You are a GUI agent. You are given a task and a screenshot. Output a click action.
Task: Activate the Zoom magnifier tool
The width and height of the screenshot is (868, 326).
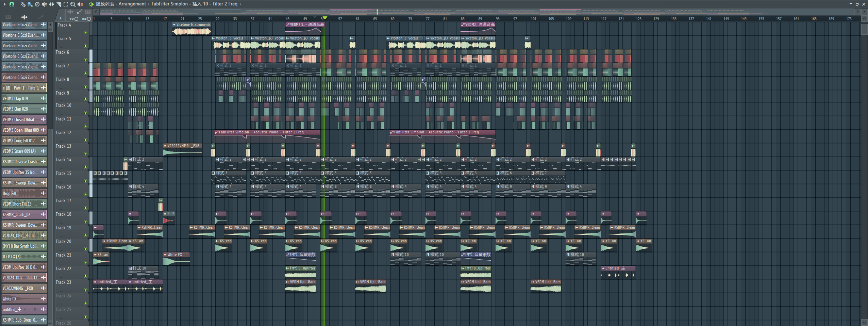[73, 4]
